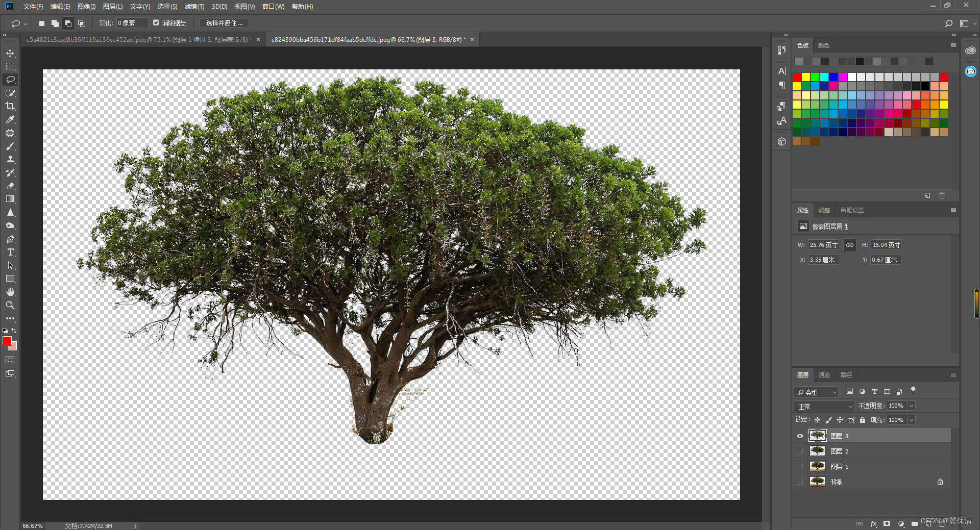The height and width of the screenshot is (530, 980).
Task: Select the Eyedropper tool
Action: click(x=10, y=119)
